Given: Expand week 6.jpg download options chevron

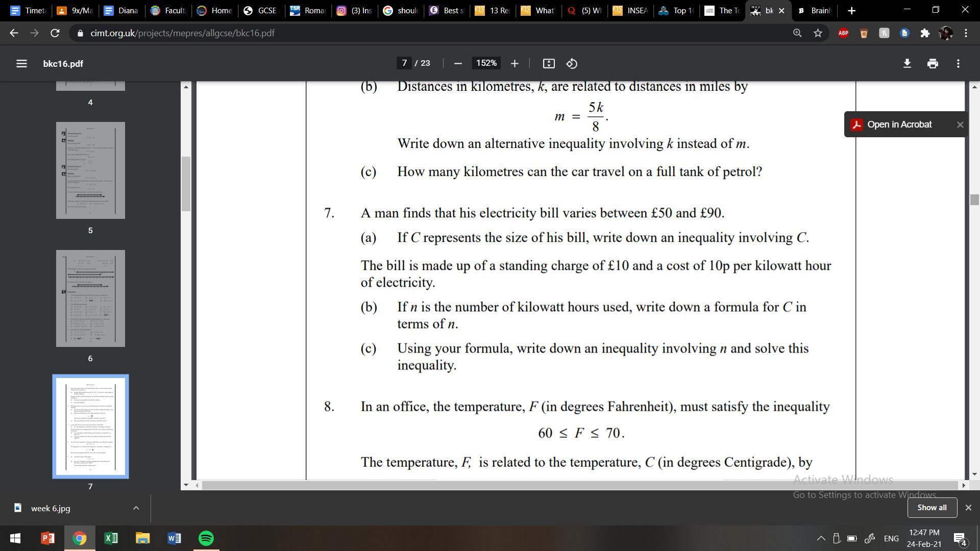Looking at the screenshot, I should (x=136, y=508).
